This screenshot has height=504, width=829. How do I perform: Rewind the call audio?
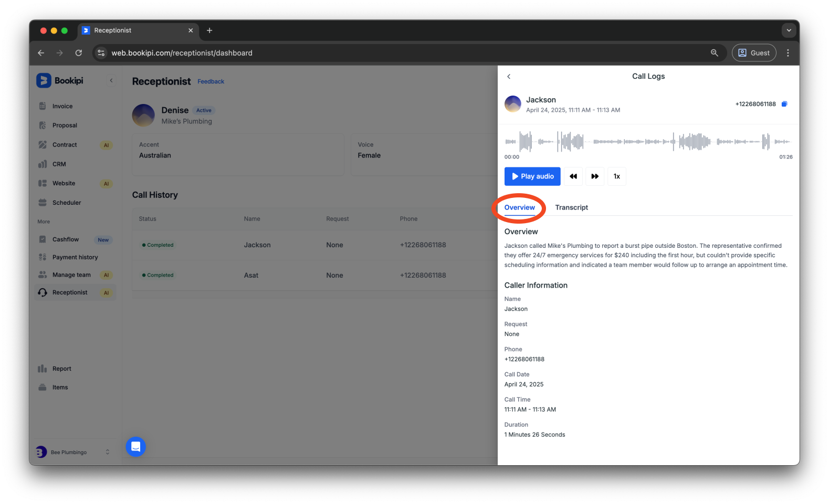point(573,176)
